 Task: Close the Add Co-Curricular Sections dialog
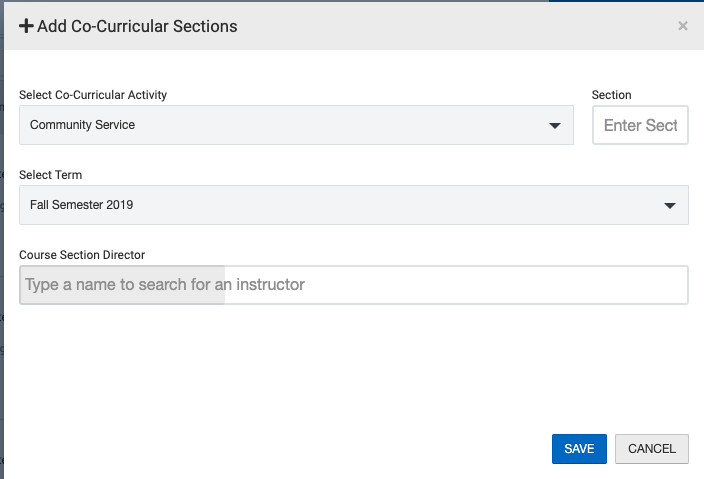[x=682, y=26]
